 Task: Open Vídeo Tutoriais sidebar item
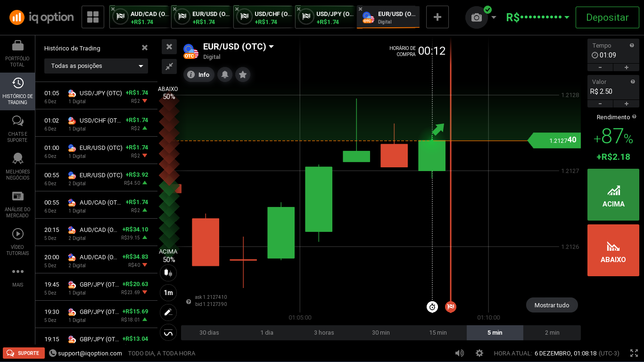pos(17,242)
